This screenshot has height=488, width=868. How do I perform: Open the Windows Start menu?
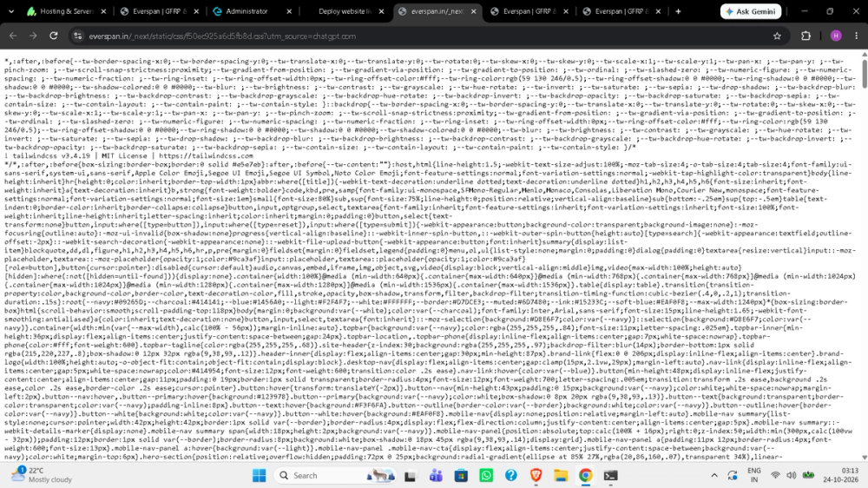(x=259, y=475)
